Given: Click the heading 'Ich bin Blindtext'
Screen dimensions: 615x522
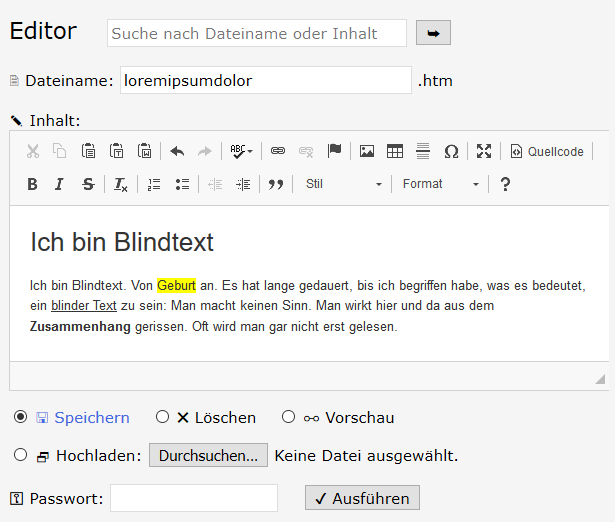Looking at the screenshot, I should (122, 242).
